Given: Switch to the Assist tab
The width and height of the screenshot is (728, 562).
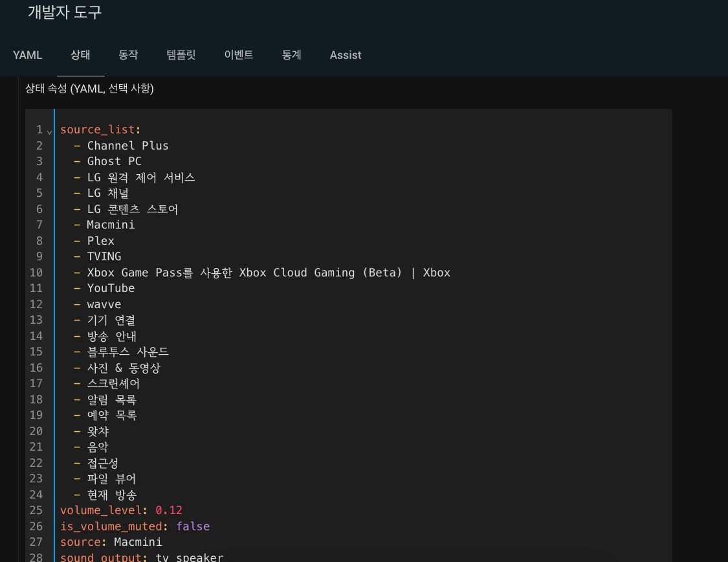Looking at the screenshot, I should 346,55.
